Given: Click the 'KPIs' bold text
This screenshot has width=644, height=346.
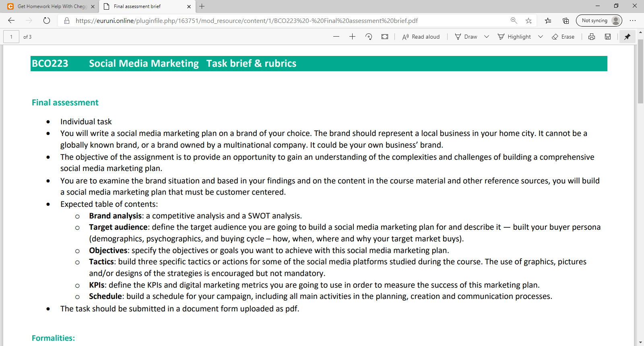Looking at the screenshot, I should (97, 285).
